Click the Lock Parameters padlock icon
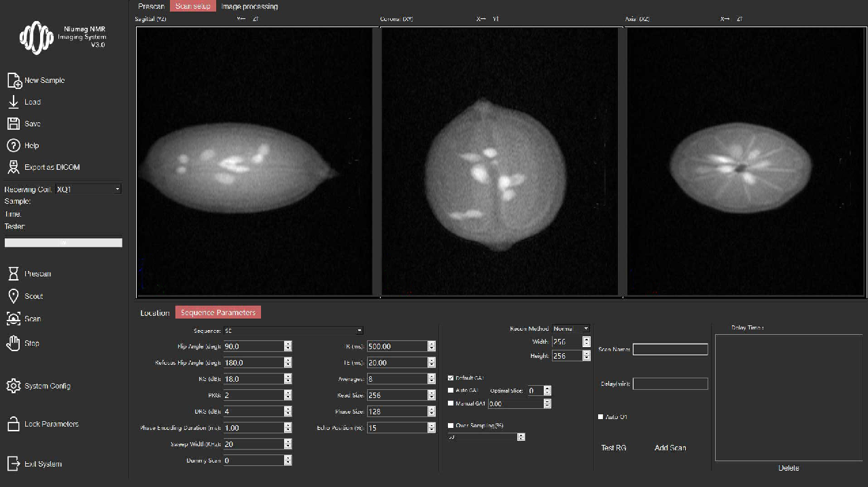Screen dimensions: 868x487 click(x=14, y=425)
